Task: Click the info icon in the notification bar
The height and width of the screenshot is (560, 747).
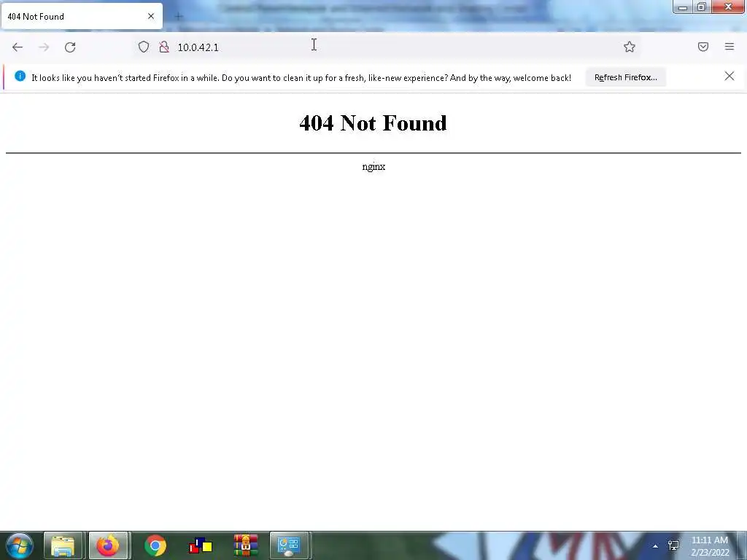Action: [20, 76]
